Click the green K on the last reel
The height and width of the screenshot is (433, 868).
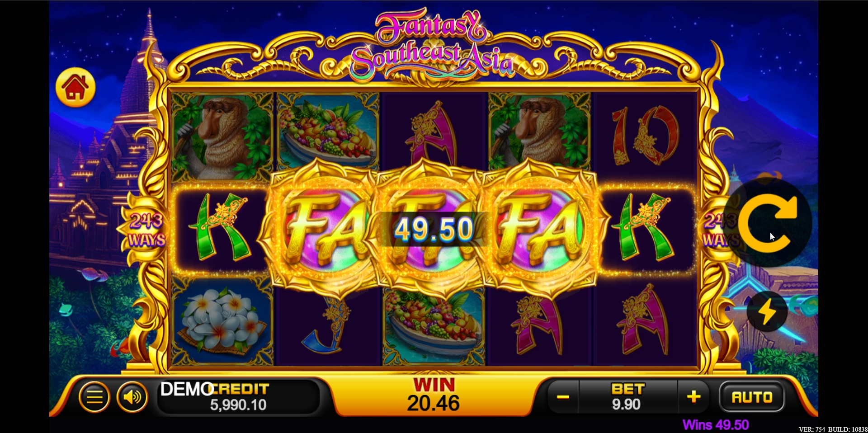click(646, 227)
